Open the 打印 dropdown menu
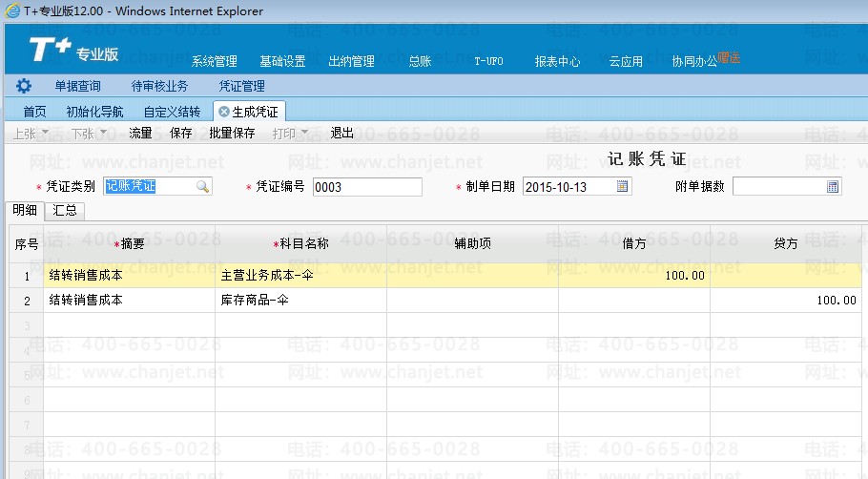The height and width of the screenshot is (479, 868). pyautogui.click(x=290, y=134)
